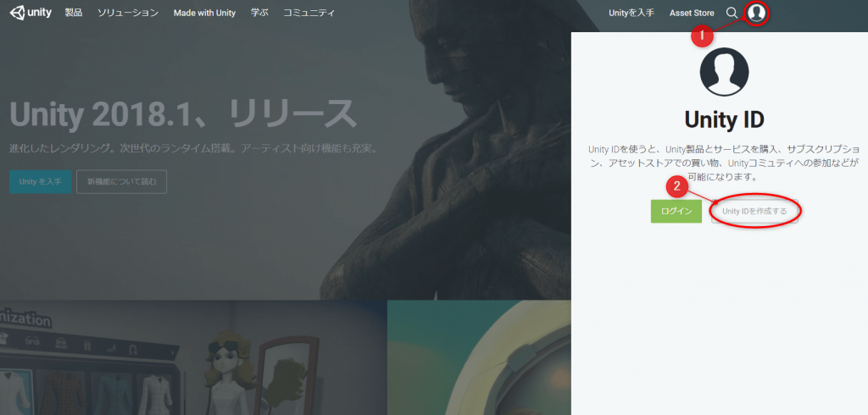This screenshot has height=415, width=868.
Task: Click the Unity logo in the header
Action: tap(31, 13)
